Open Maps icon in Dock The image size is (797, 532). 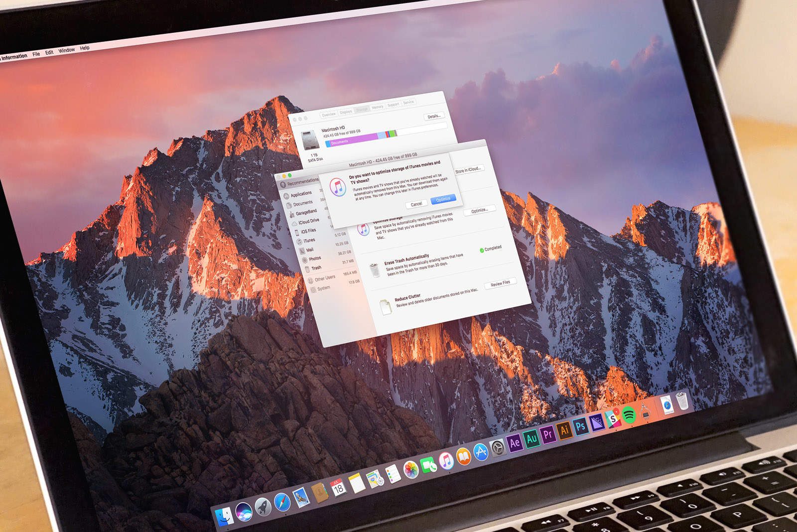click(x=375, y=479)
